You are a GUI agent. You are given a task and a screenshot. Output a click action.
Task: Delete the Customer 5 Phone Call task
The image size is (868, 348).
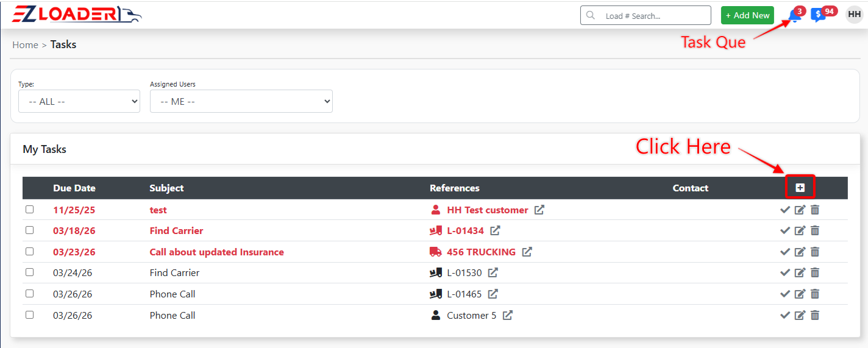(x=815, y=316)
